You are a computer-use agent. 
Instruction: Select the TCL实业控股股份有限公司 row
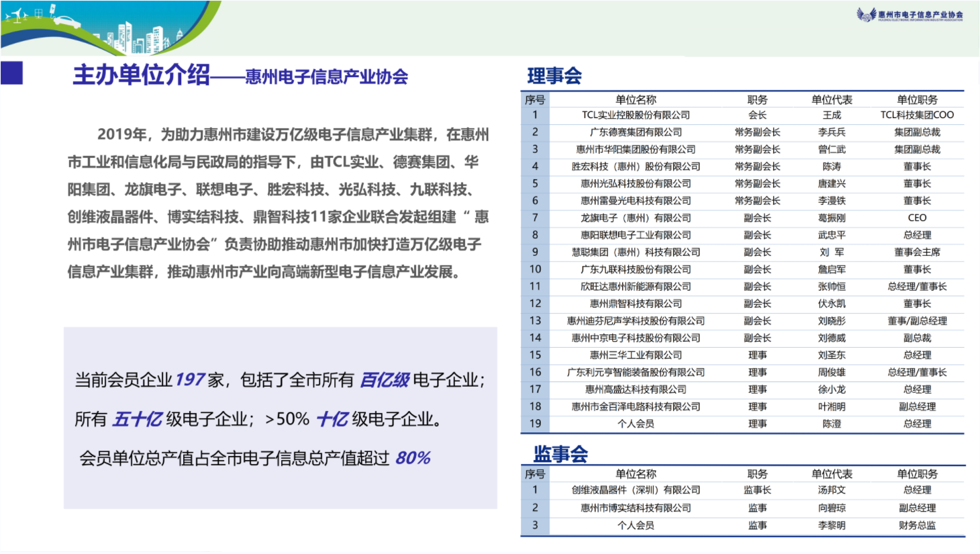click(x=636, y=115)
